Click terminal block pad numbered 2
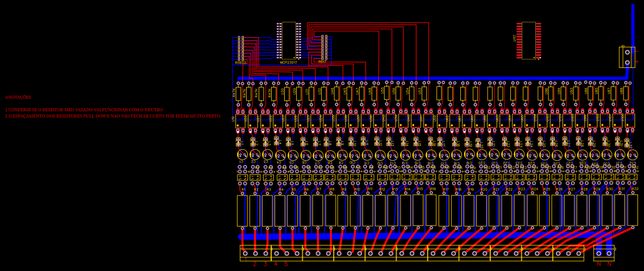Image resolution: width=644 pixels, height=271 pixels. click(255, 253)
